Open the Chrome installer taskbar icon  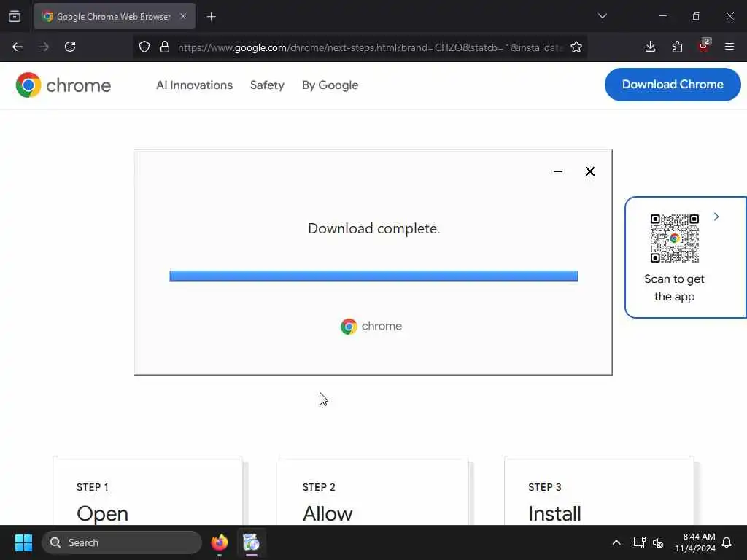[251, 542]
